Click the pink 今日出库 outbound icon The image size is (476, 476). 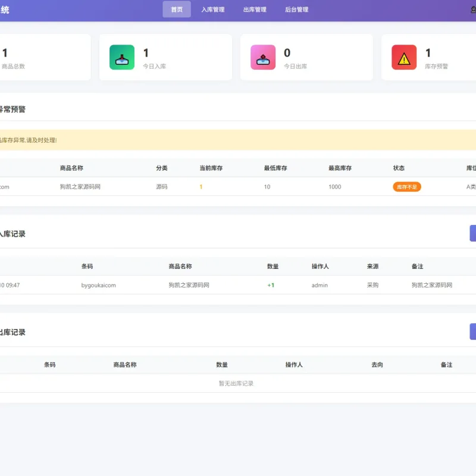(263, 57)
